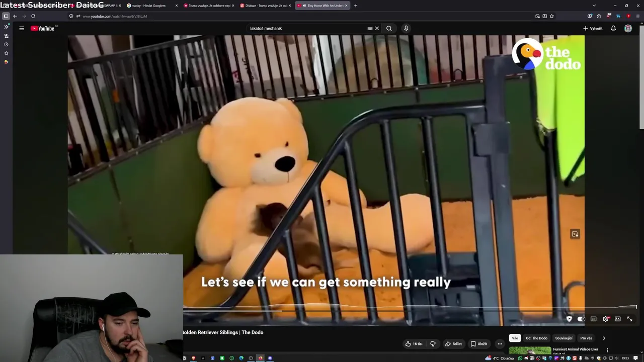The image size is (644, 362).
Task: Open bookmarks star in left sidebar
Action: click(6, 53)
